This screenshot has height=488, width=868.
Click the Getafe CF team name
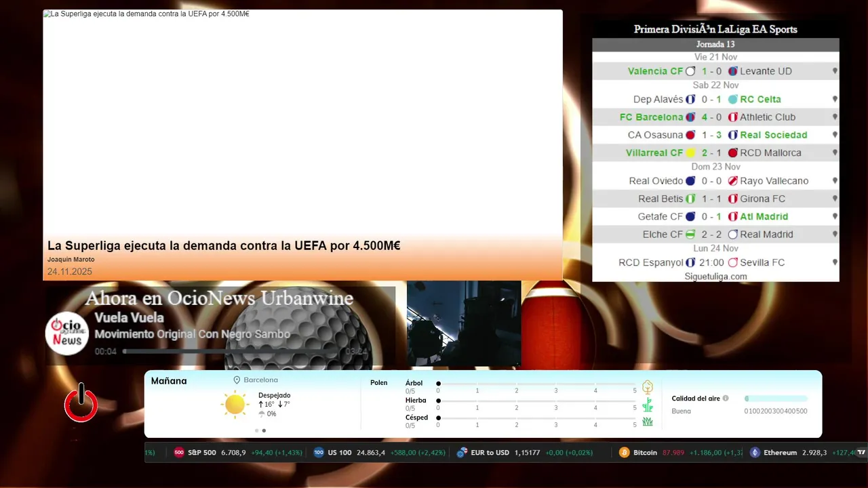(x=660, y=217)
